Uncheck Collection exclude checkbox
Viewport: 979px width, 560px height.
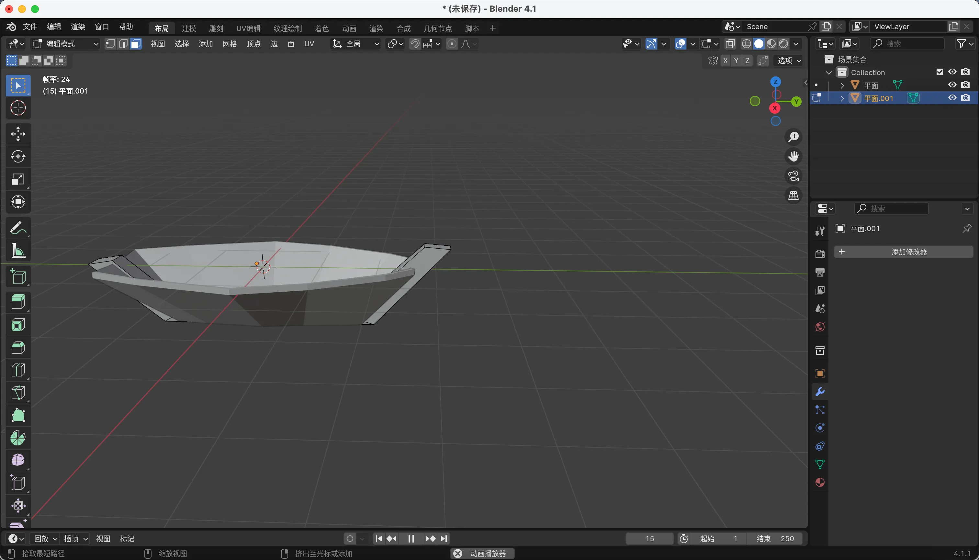pyautogui.click(x=940, y=72)
